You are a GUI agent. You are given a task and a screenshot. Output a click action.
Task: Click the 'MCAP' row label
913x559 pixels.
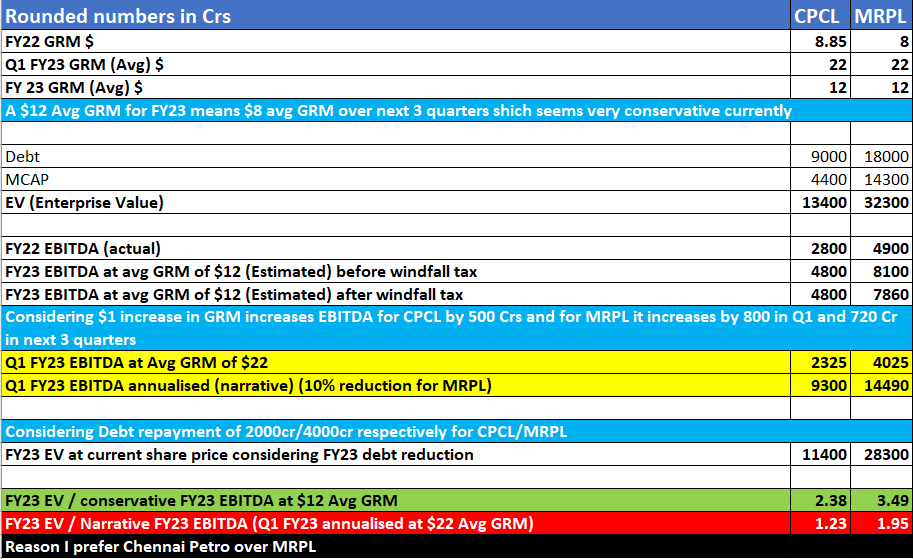(x=396, y=179)
